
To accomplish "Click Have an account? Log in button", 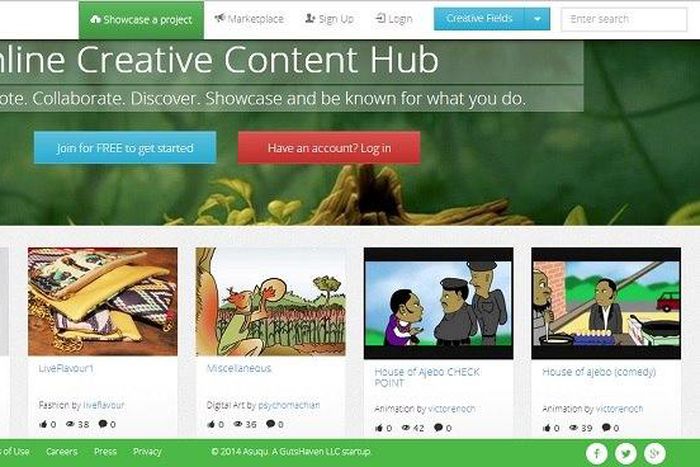I will 329,148.
